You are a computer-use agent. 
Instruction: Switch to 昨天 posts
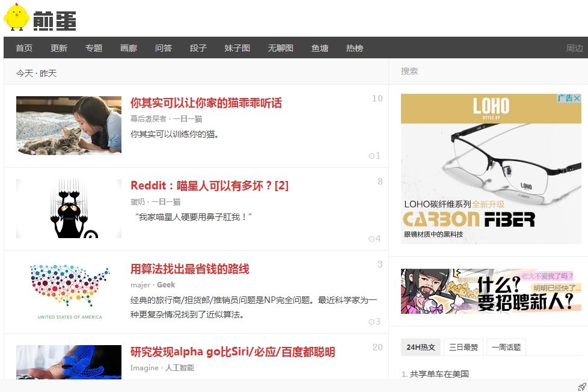48,73
